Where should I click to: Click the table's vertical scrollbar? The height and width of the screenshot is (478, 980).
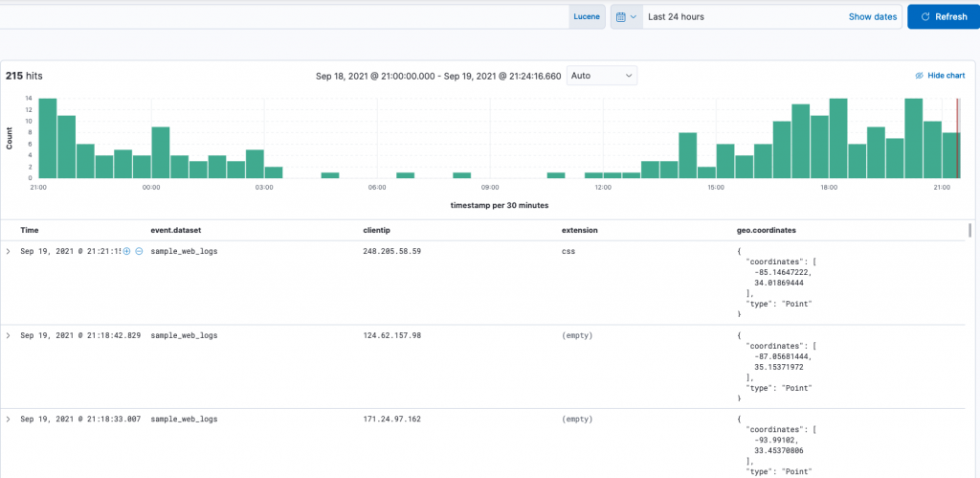coord(969,230)
